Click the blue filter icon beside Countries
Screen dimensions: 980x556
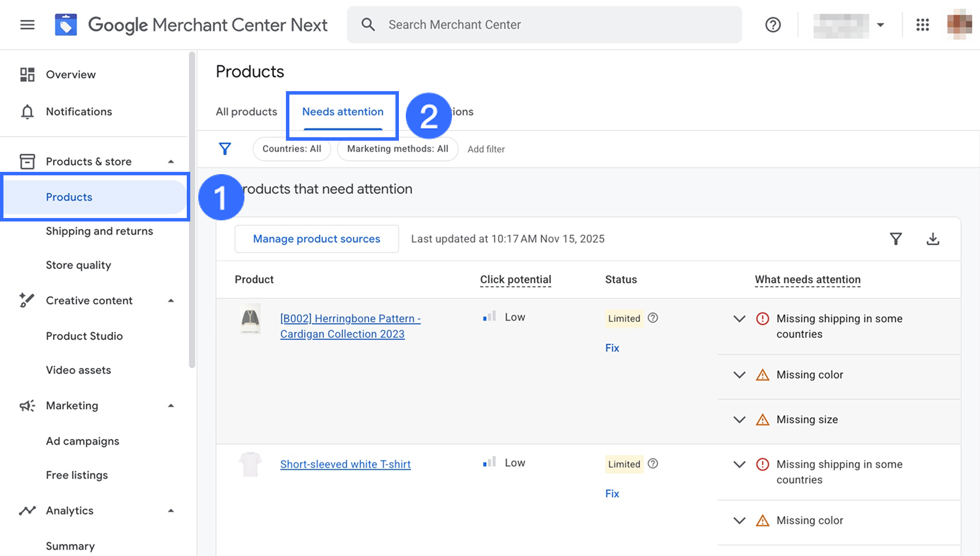click(225, 149)
